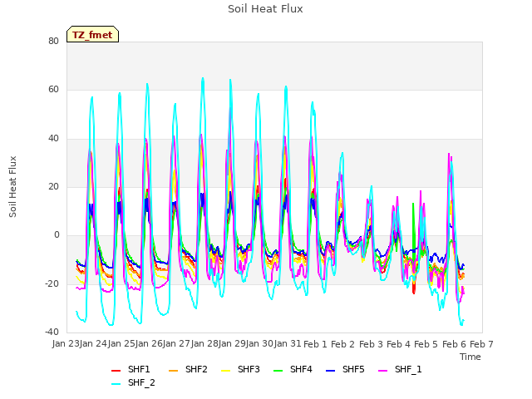Image resolution: width=532 pixels, height=399 pixels.
Task: Click the Jan 29 x-axis tick label
Action: tap(232, 343)
